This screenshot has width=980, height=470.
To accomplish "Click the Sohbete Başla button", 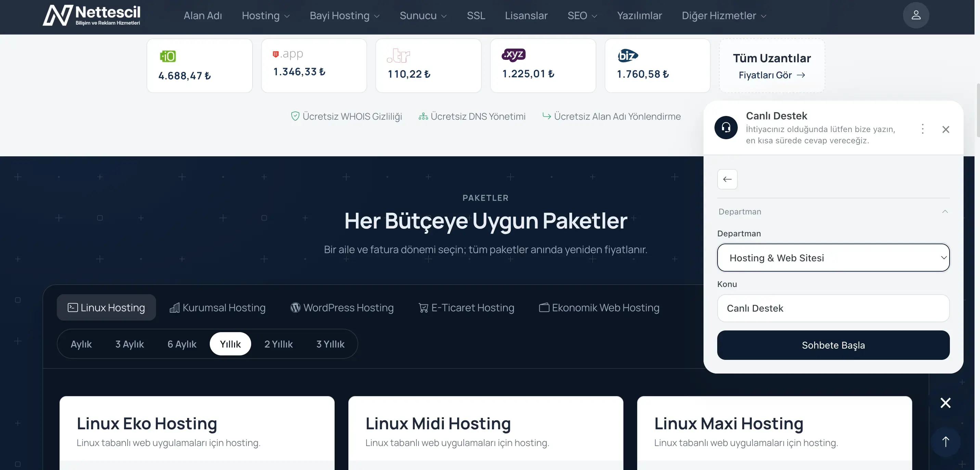I will 833,345.
